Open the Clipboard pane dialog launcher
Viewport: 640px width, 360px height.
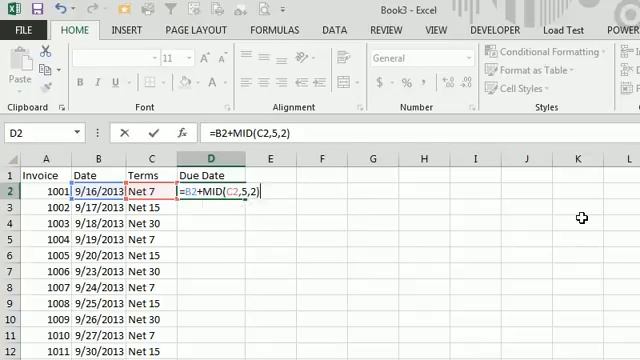pos(62,107)
